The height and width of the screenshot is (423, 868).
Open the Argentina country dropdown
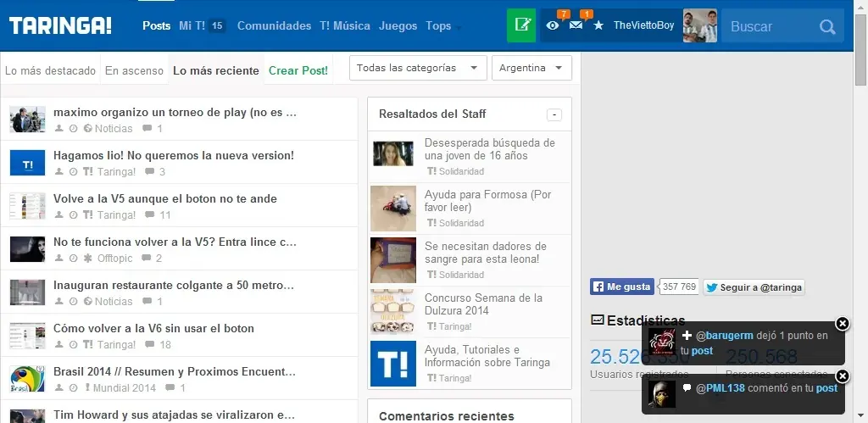pyautogui.click(x=531, y=68)
